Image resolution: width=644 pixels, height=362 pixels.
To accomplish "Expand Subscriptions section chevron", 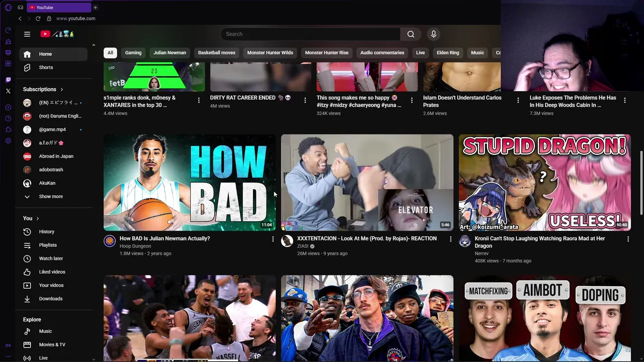I will coord(61,89).
